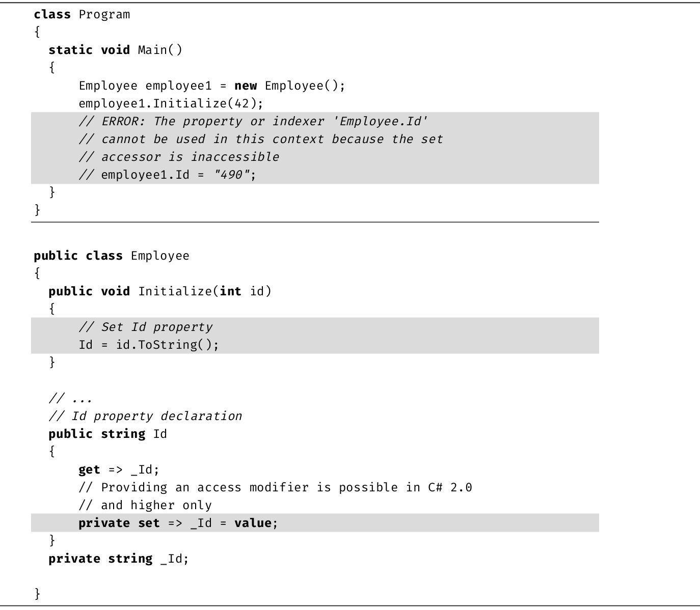Viewport: 700px width, 610px height.
Task: Click the '// and higher only' comment
Action: click(x=145, y=505)
